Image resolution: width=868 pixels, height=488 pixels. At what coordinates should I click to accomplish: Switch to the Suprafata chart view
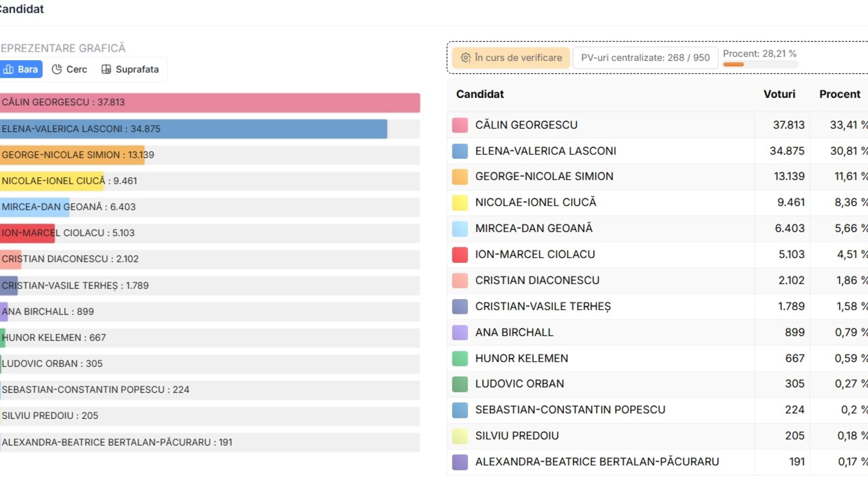pyautogui.click(x=130, y=69)
